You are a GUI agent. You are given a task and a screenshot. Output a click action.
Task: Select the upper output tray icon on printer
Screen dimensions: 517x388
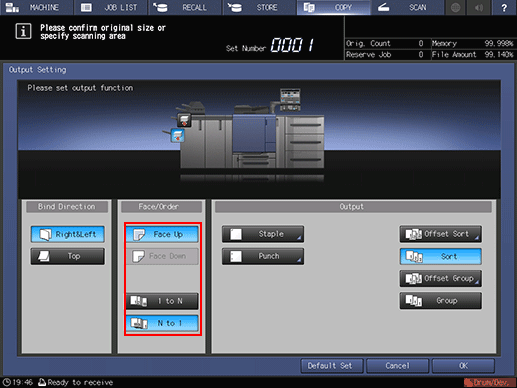click(184, 120)
